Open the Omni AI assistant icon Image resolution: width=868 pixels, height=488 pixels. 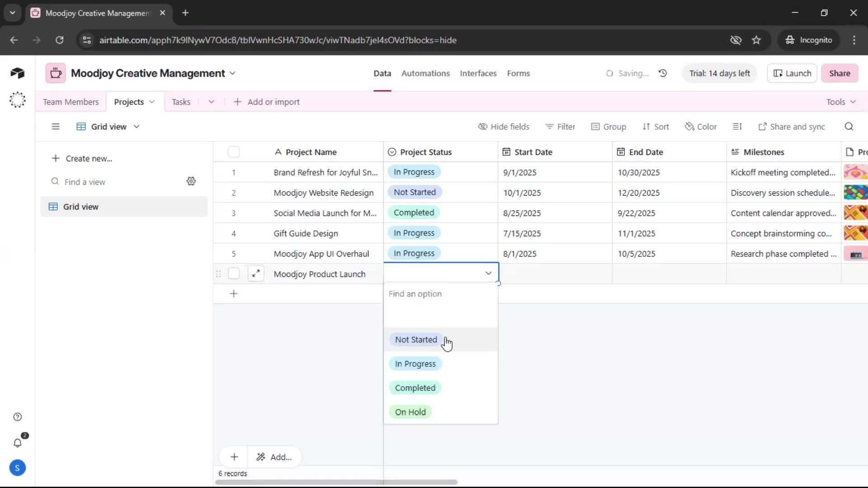click(x=17, y=100)
